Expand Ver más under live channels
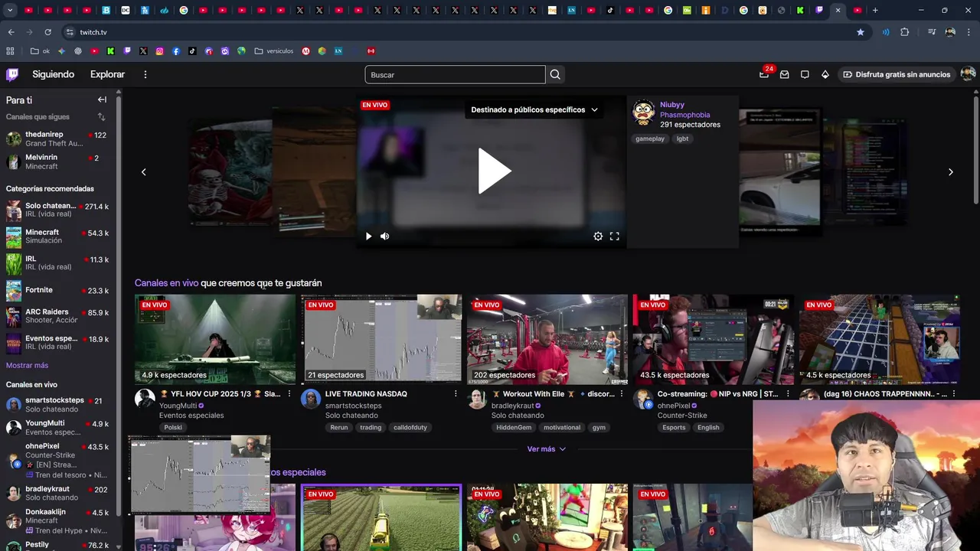 pos(547,449)
